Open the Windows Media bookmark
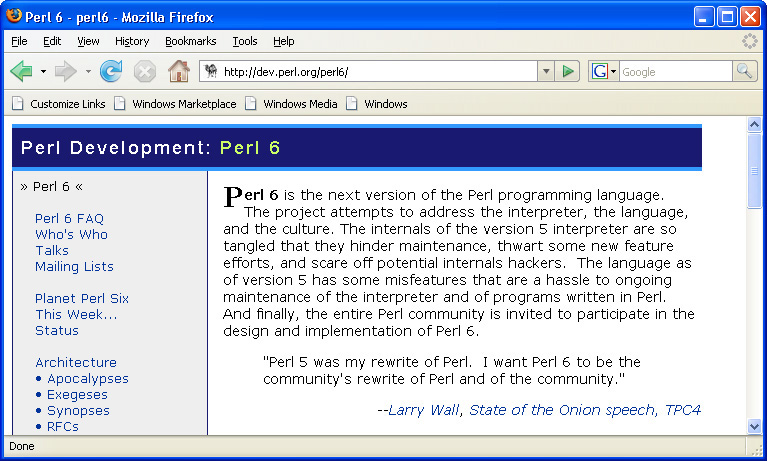767x461 pixels. [x=300, y=104]
